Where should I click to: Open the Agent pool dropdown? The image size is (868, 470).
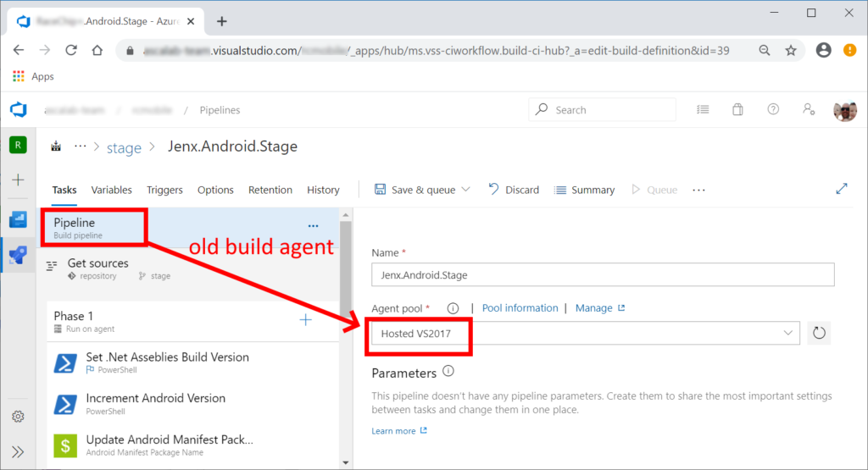pyautogui.click(x=585, y=333)
